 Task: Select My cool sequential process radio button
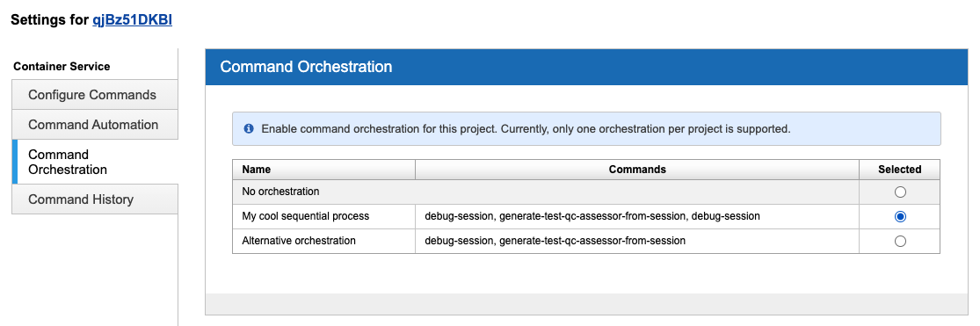tap(900, 216)
